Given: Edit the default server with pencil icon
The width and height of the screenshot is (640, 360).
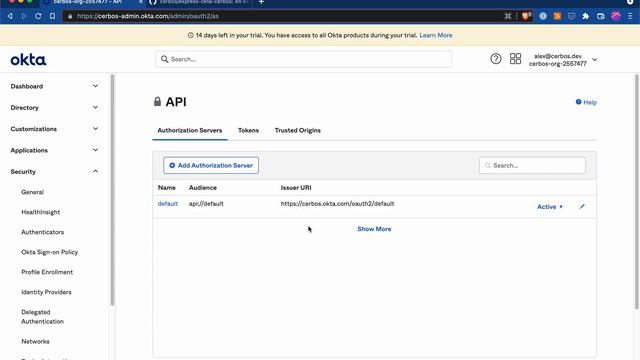Looking at the screenshot, I should tap(582, 206).
